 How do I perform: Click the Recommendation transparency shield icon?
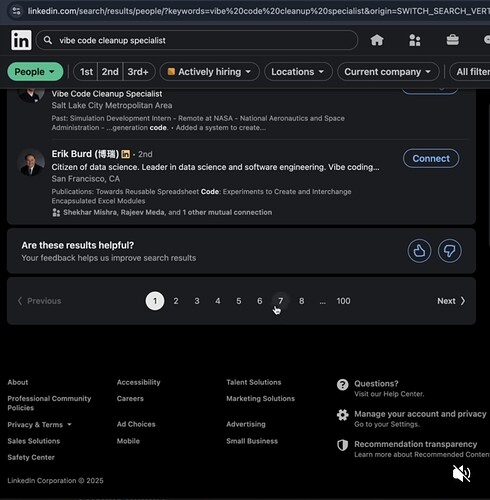click(x=342, y=445)
